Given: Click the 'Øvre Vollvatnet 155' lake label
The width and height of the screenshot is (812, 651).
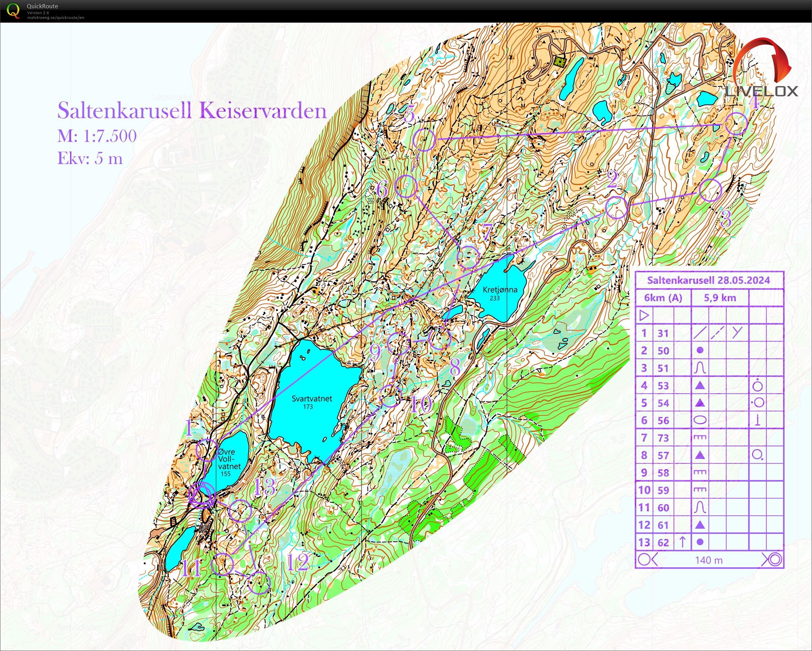Looking at the screenshot, I should tap(229, 462).
